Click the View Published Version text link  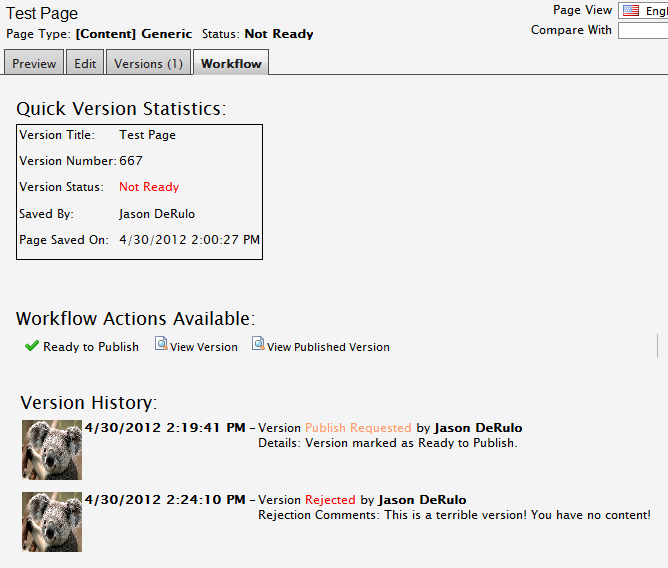[328, 347]
